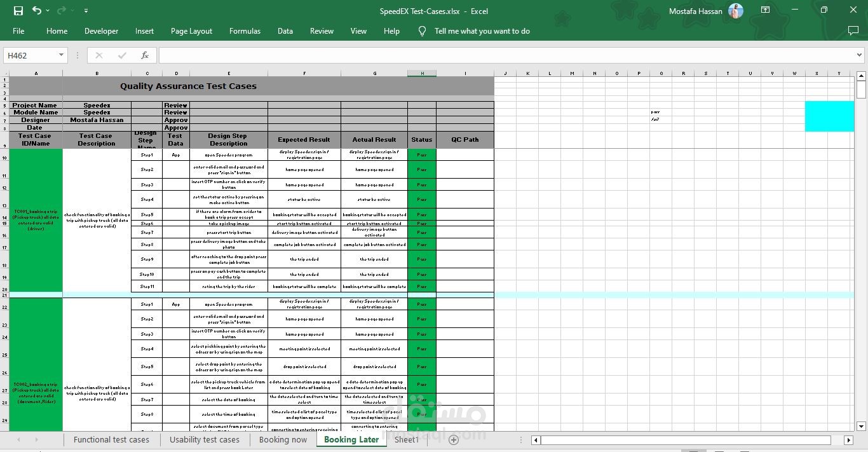This screenshot has height=452, width=868.
Task: Switch to the Sheet1 tab
Action: tap(407, 439)
